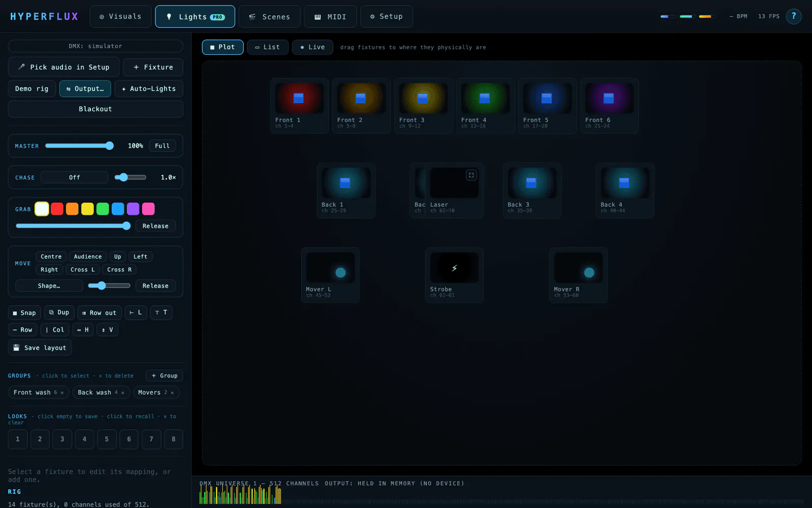Select the Front 1 fixture
Image resolution: width=812 pixels, height=508 pixels.
tap(299, 106)
